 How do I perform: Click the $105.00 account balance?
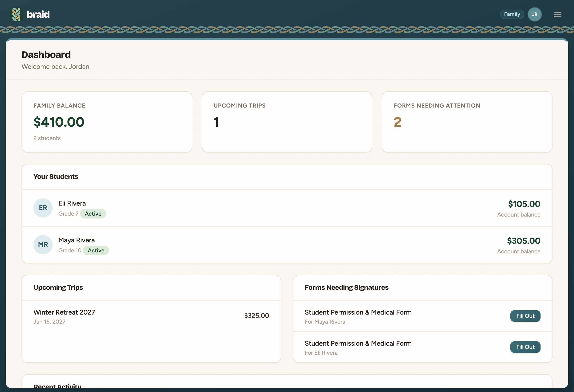pos(524,204)
